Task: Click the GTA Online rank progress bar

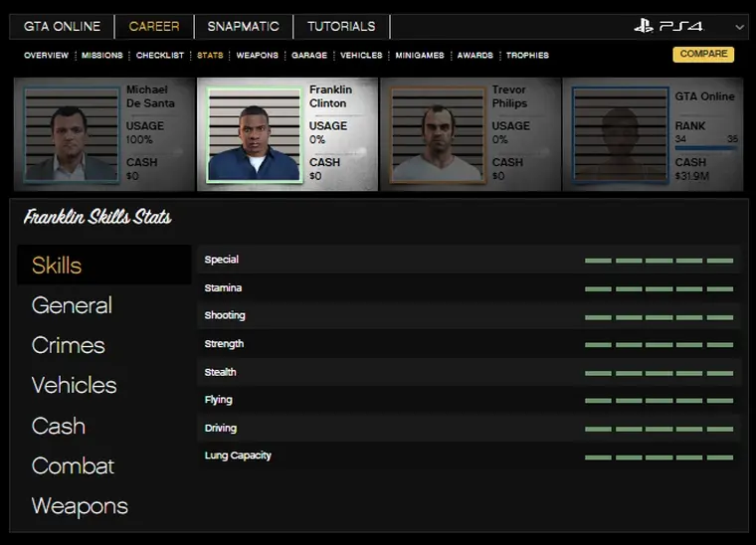Action: [706, 149]
